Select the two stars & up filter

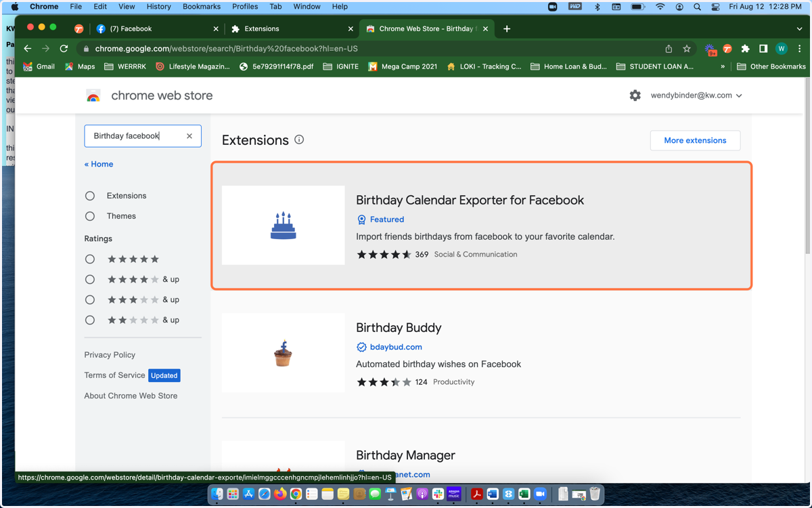click(x=90, y=320)
